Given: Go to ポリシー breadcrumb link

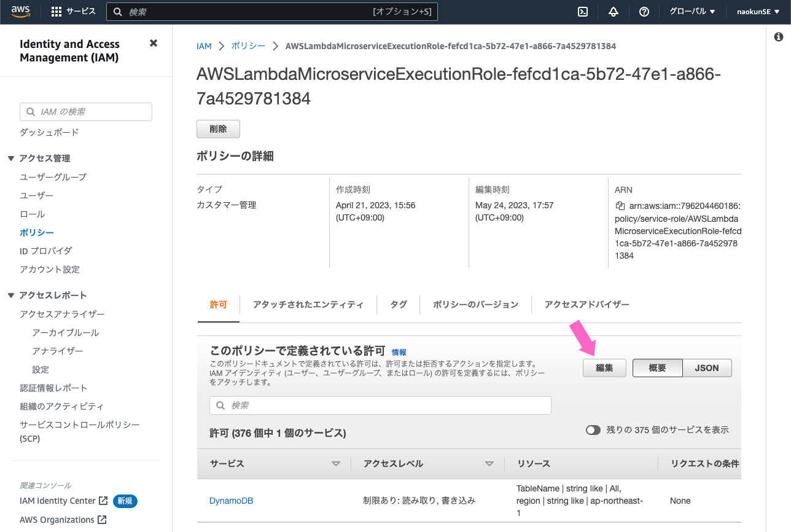Looking at the screenshot, I should point(249,46).
